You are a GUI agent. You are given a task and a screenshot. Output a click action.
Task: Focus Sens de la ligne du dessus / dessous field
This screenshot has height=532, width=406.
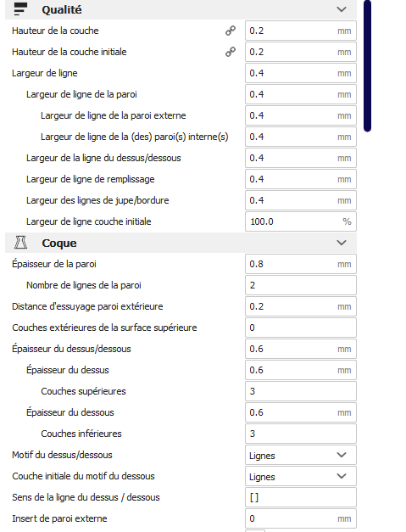(x=301, y=497)
